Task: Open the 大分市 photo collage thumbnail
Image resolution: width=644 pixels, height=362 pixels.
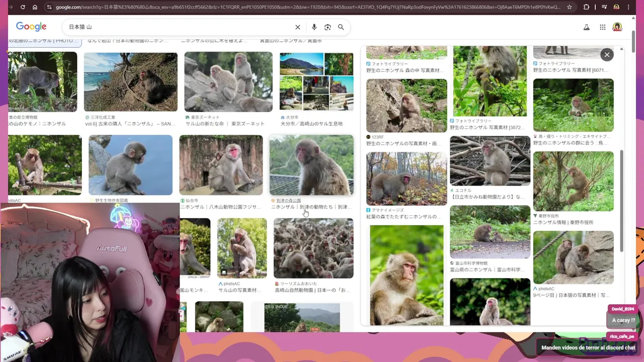Action: [x=316, y=81]
